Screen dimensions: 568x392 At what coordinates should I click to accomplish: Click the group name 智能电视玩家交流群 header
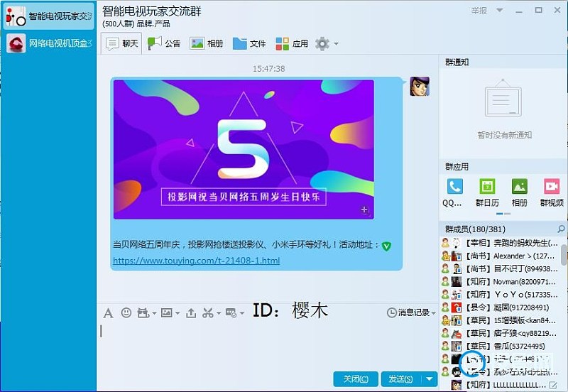[152, 11]
